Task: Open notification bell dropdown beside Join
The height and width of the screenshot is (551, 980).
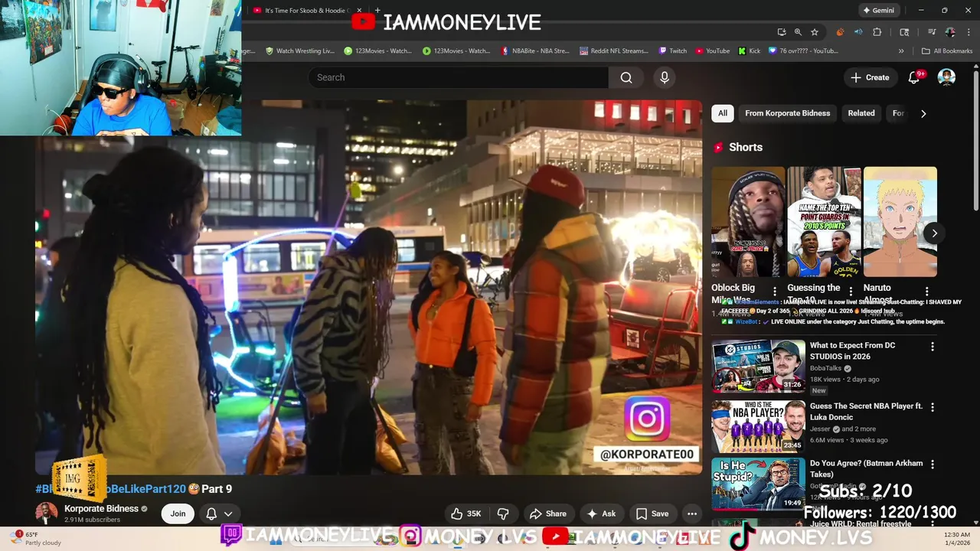Action: pyautogui.click(x=219, y=514)
